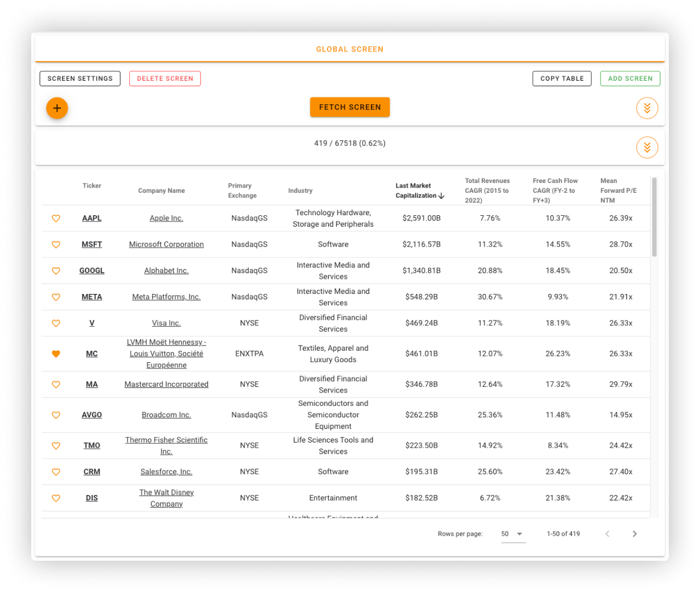Expand the results summary double-chevron beside 419 / 67518

tap(647, 147)
